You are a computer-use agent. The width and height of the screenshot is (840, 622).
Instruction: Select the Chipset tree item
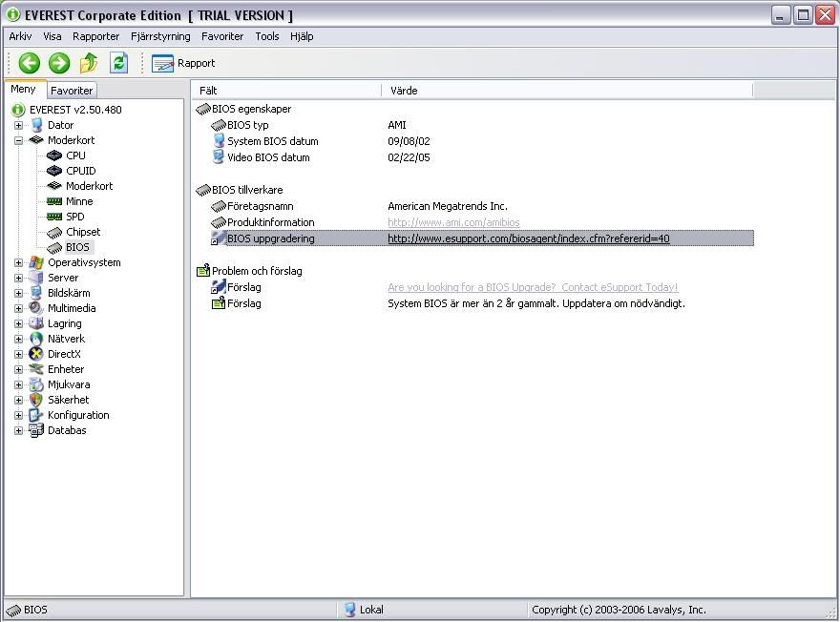tap(82, 232)
